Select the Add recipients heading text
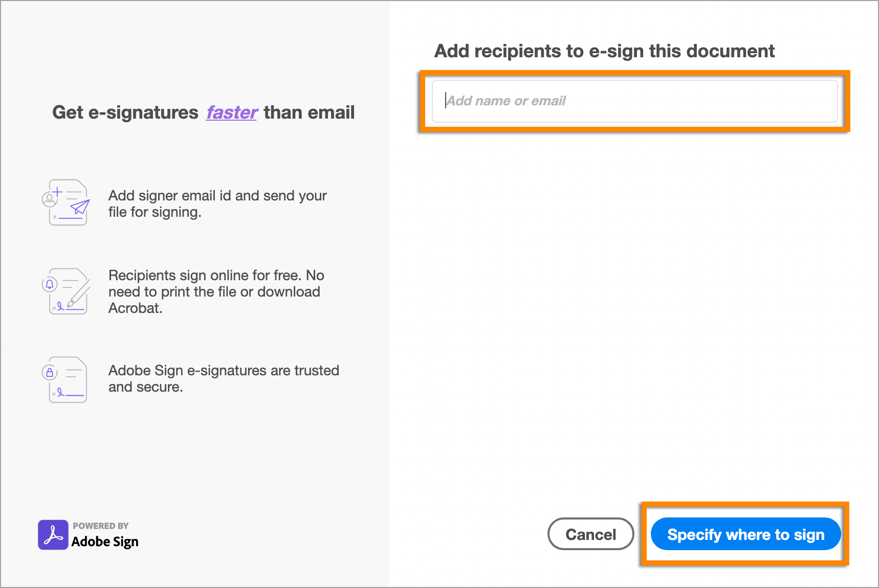Image resolution: width=879 pixels, height=588 pixels. tap(604, 51)
